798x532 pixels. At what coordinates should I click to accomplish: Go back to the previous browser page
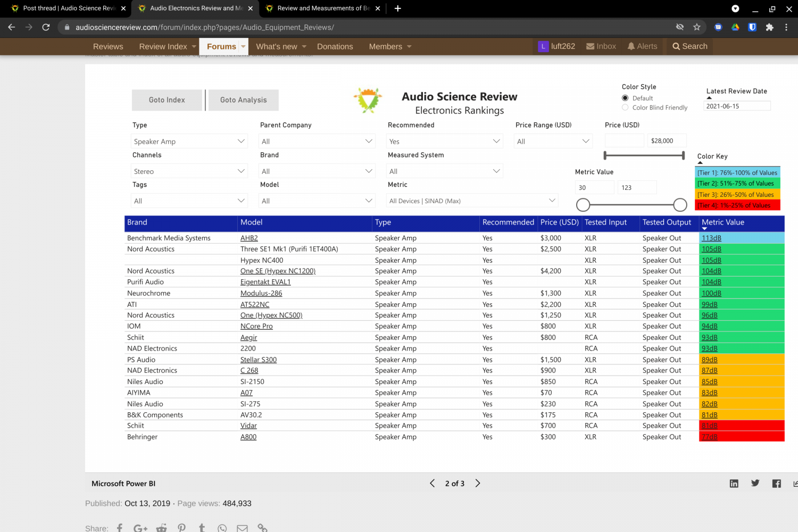[12, 27]
